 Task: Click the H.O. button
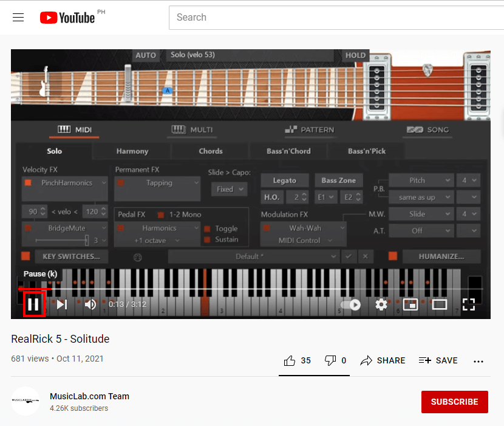272,198
